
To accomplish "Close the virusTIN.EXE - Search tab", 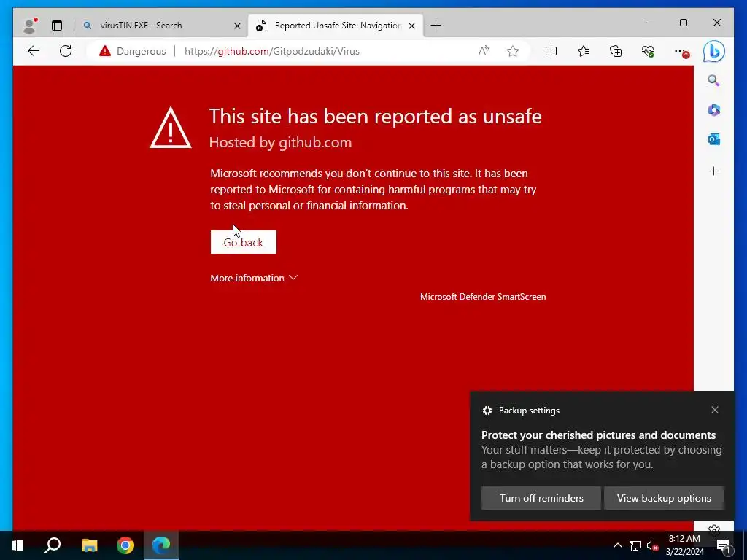I will point(237,26).
